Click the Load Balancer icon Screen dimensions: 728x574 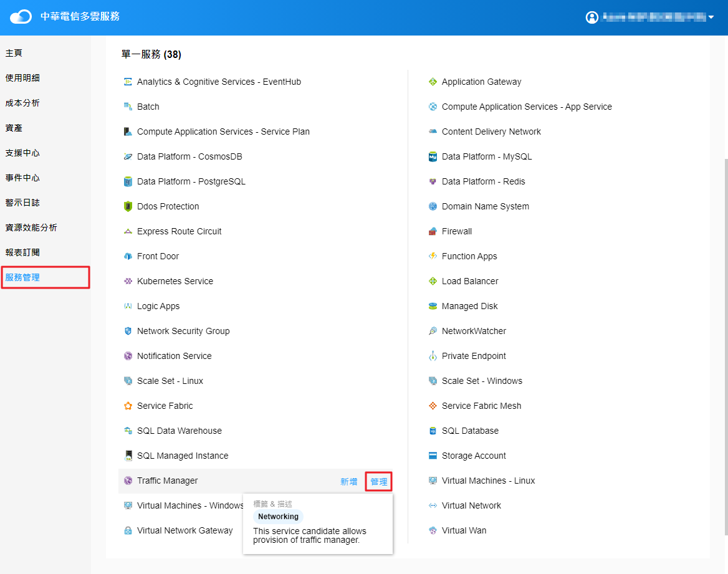coord(433,282)
